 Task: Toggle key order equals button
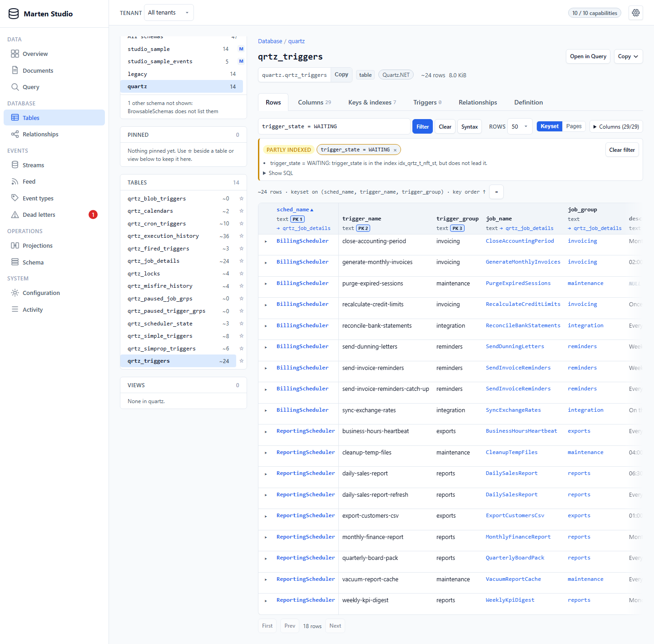[496, 192]
